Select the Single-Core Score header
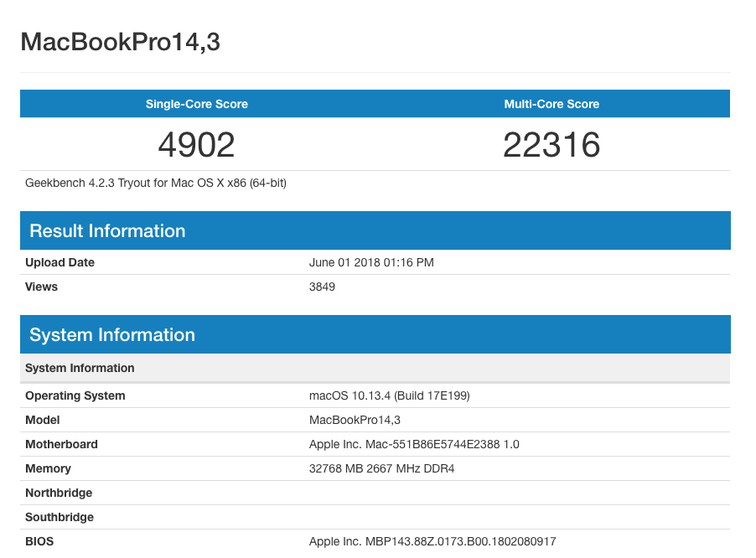The height and width of the screenshot is (558, 756). [x=197, y=104]
